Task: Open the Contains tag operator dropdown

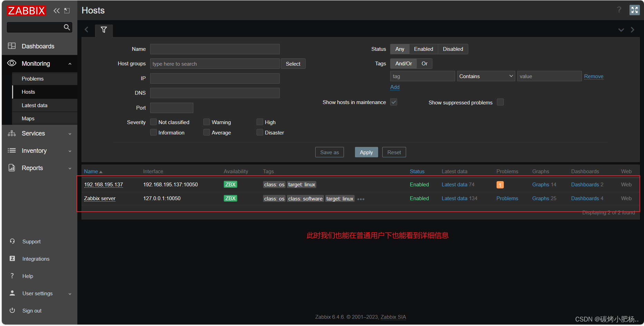Action: (x=486, y=76)
